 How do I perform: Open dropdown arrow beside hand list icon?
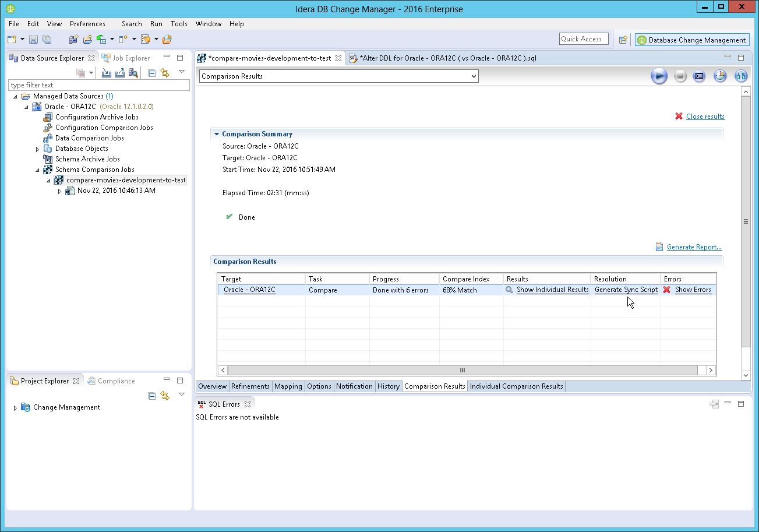(x=156, y=40)
